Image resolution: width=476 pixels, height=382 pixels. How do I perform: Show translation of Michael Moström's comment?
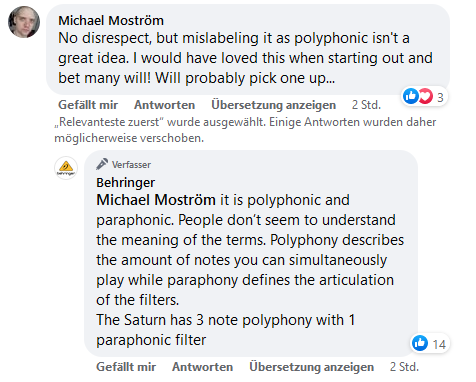pyautogui.click(x=273, y=105)
